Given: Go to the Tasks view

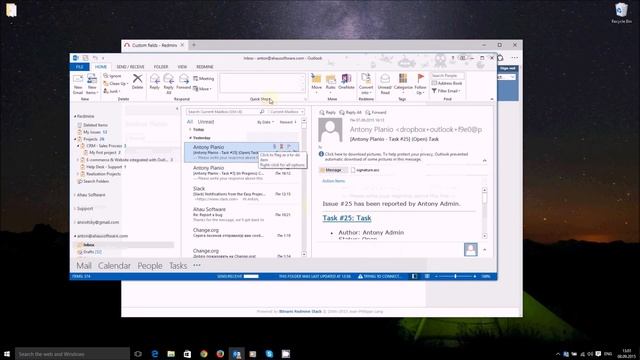Looking at the screenshot, I should click(x=178, y=266).
